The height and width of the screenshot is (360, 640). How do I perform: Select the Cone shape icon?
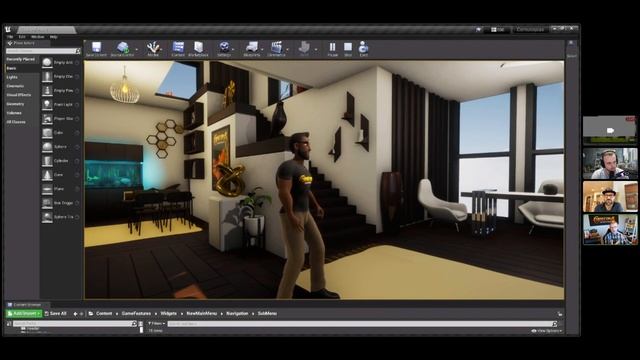[x=47, y=175]
